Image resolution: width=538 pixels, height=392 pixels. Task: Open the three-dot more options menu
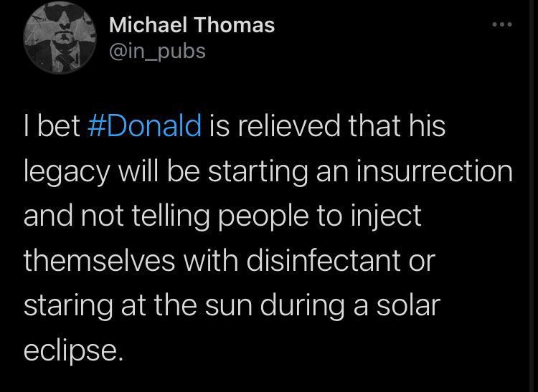(502, 24)
